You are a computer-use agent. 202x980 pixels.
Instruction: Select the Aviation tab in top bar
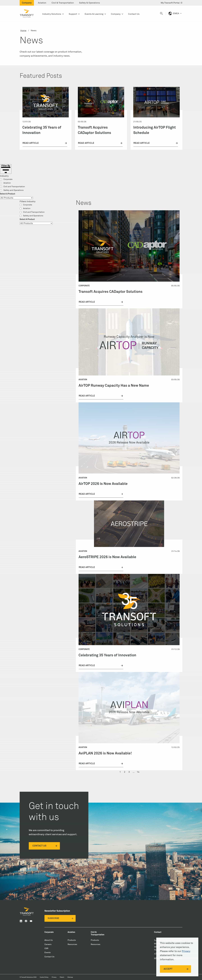pos(42,3)
